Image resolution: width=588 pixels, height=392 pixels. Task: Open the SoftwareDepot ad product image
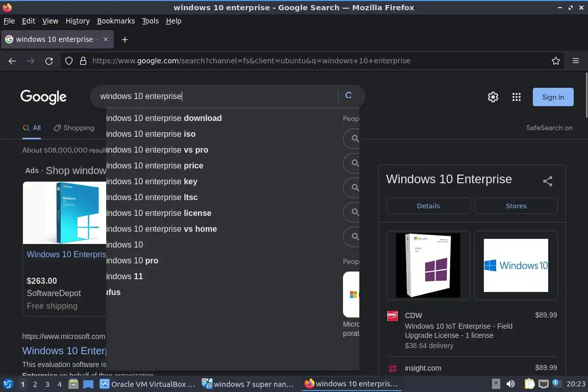tap(64, 213)
